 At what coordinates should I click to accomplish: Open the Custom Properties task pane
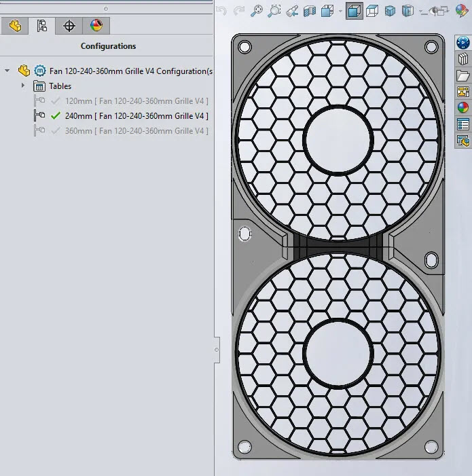tap(463, 124)
